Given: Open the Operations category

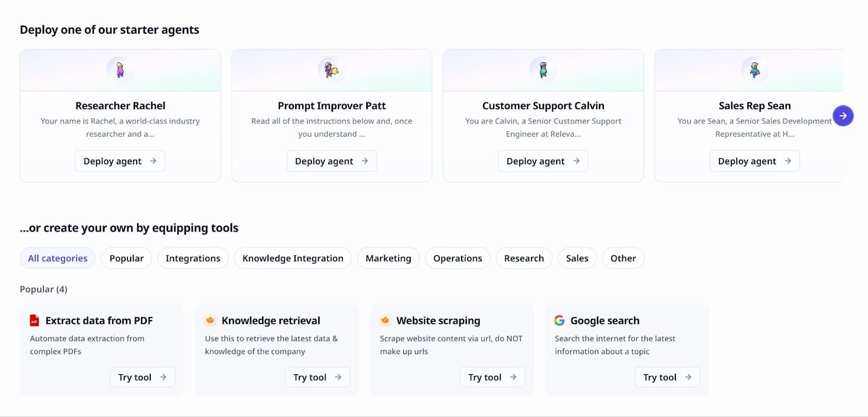Looking at the screenshot, I should (457, 258).
